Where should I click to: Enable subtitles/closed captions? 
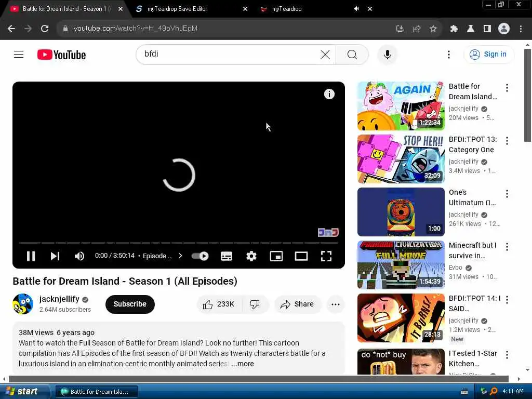(227, 256)
